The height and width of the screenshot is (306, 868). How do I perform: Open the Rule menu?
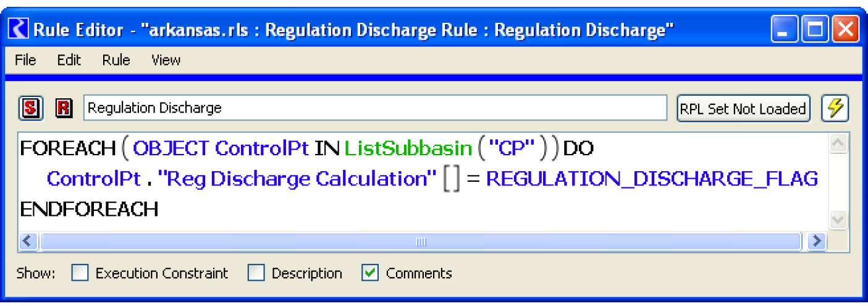point(116,60)
